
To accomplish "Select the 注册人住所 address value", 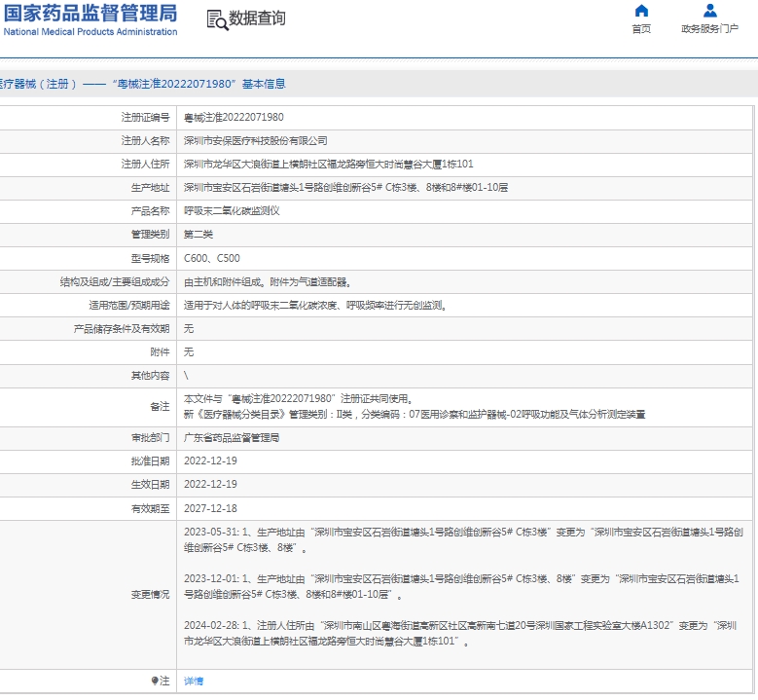I will coord(328,164).
